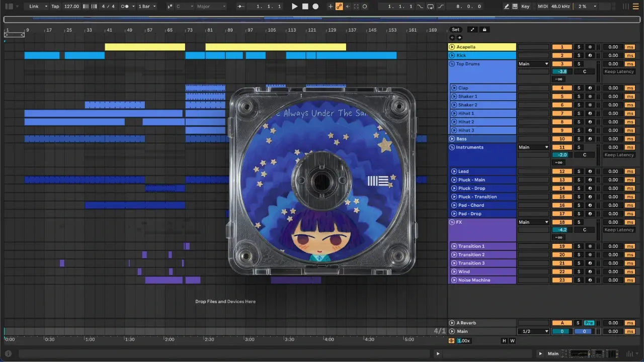The width and height of the screenshot is (644, 362).
Task: Select the Pluck - Transition track name
Action: pos(477,197)
